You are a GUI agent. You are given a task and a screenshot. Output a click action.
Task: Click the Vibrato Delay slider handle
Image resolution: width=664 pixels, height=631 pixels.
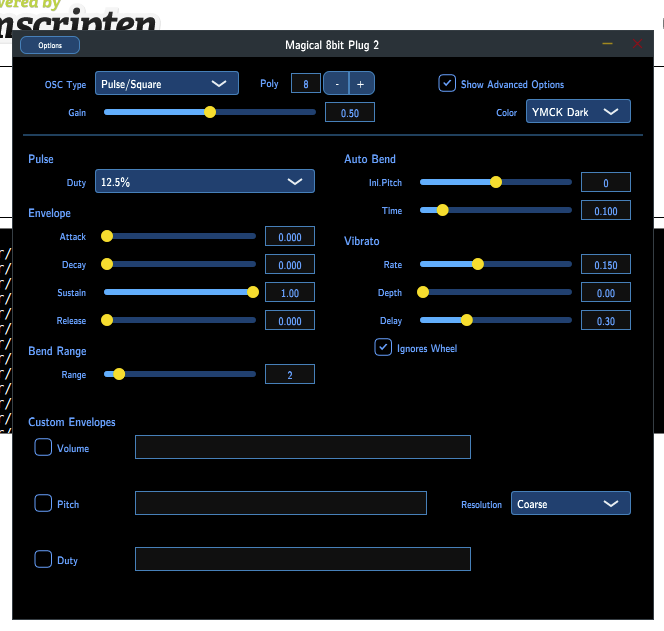click(x=467, y=320)
